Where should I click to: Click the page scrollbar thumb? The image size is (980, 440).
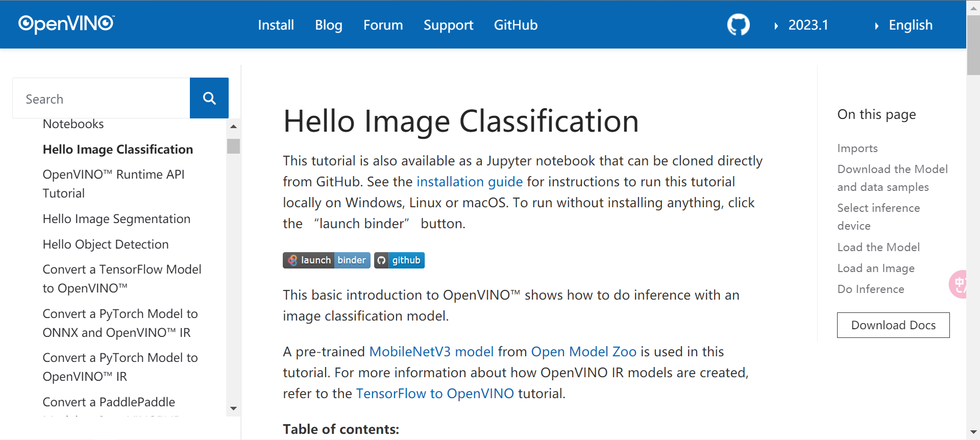point(973,45)
